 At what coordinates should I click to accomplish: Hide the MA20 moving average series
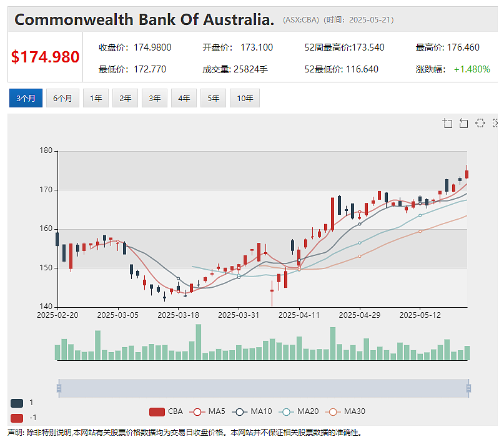(287, 411)
